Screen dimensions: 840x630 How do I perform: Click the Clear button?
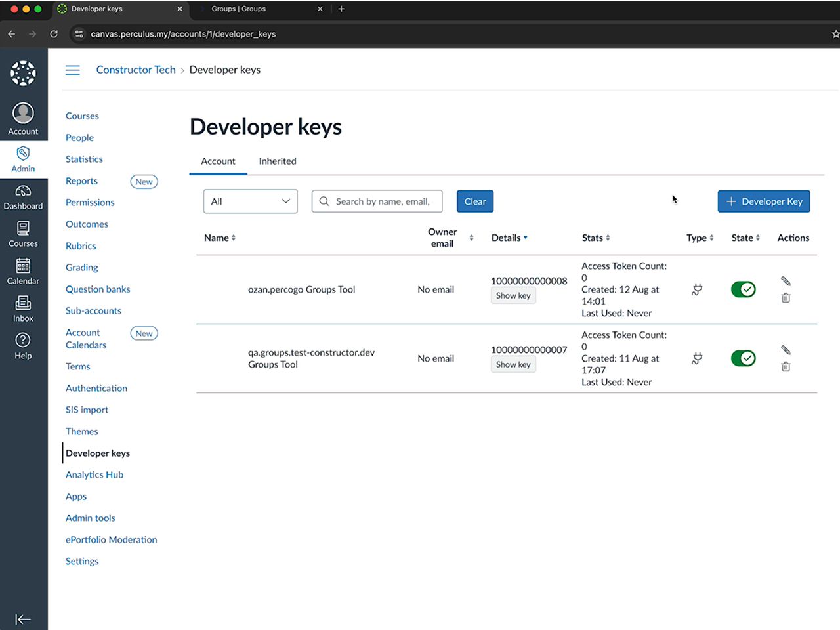474,201
